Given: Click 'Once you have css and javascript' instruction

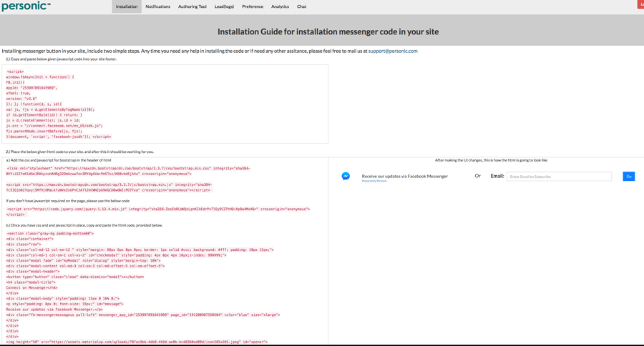Looking at the screenshot, I should [x=84, y=225].
